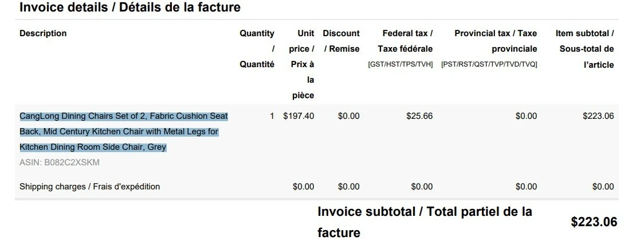
Task: Click the item subtotal in the chairs row
Action: 598,116
